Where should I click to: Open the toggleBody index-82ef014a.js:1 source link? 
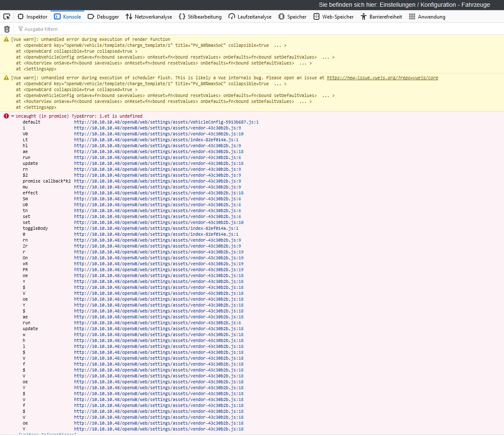156,228
